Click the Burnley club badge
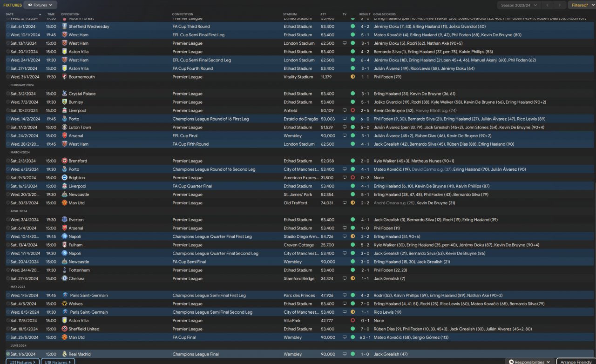This screenshot has width=596, height=364. pos(64,102)
